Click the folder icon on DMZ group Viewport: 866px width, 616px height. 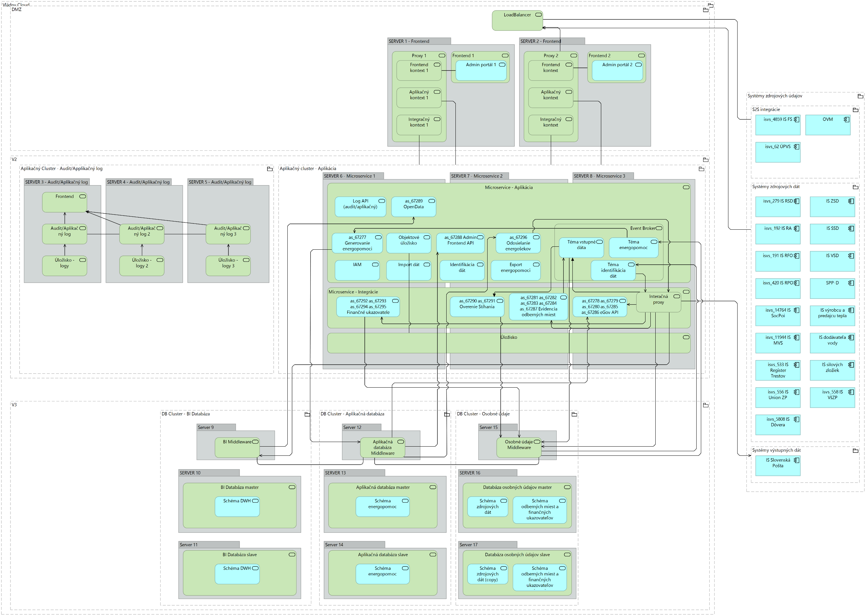[x=705, y=10]
